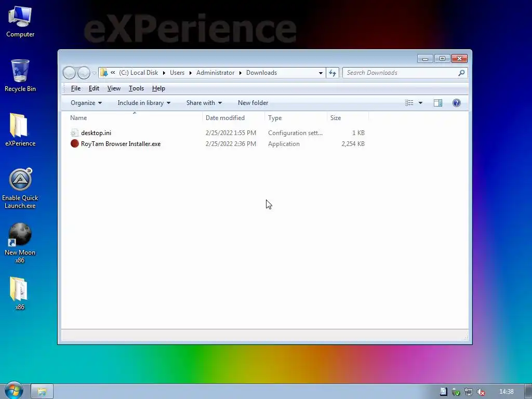Image resolution: width=532 pixels, height=399 pixels.
Task: Click the Explorer Forward navigation button
Action: click(84, 73)
